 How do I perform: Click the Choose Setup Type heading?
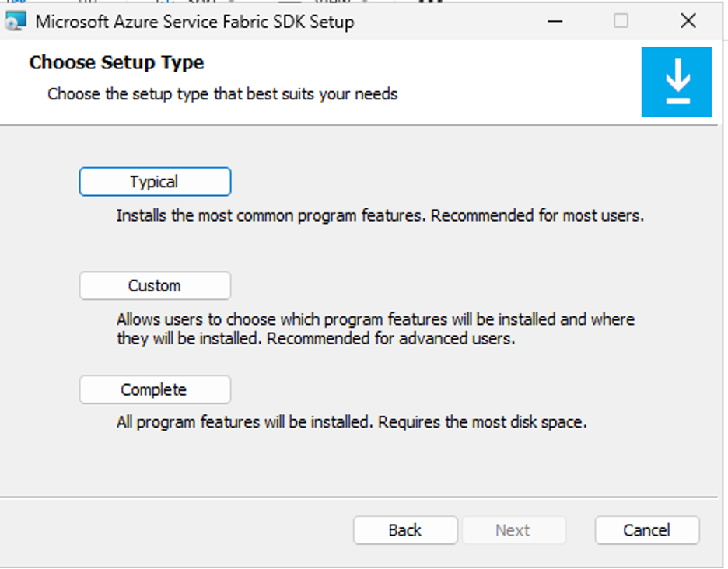(x=117, y=63)
